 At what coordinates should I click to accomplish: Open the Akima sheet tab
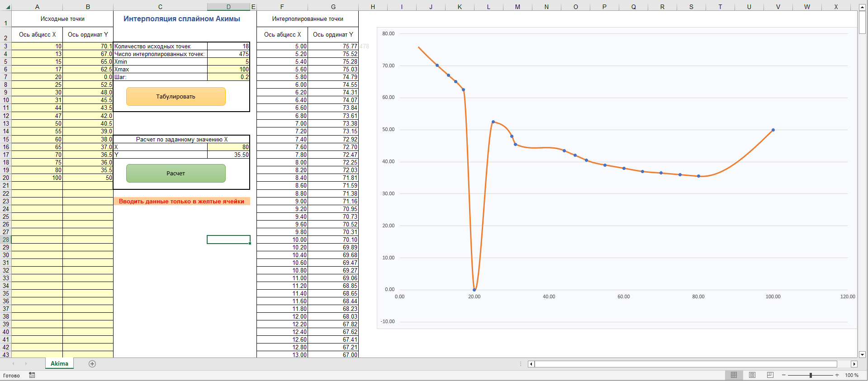point(59,364)
